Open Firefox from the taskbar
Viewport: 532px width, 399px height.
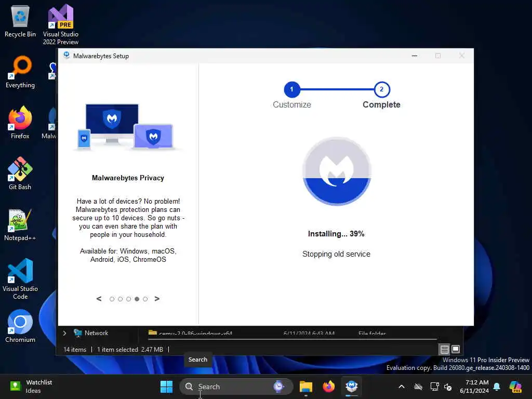coord(328,387)
